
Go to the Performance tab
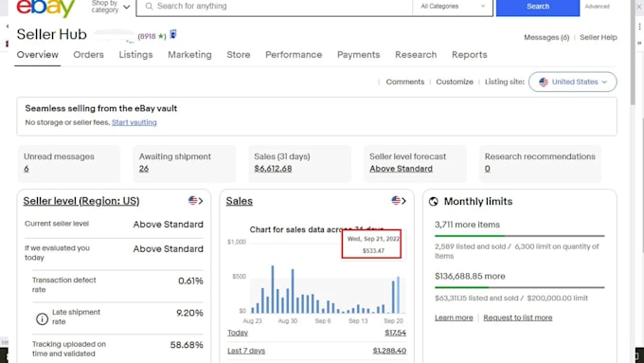294,55
